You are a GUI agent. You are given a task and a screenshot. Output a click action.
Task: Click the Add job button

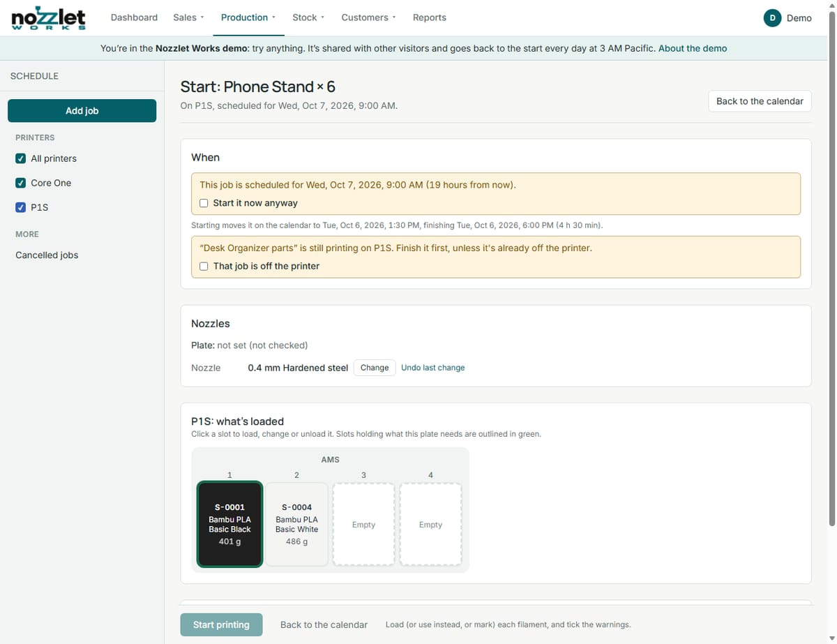point(82,111)
